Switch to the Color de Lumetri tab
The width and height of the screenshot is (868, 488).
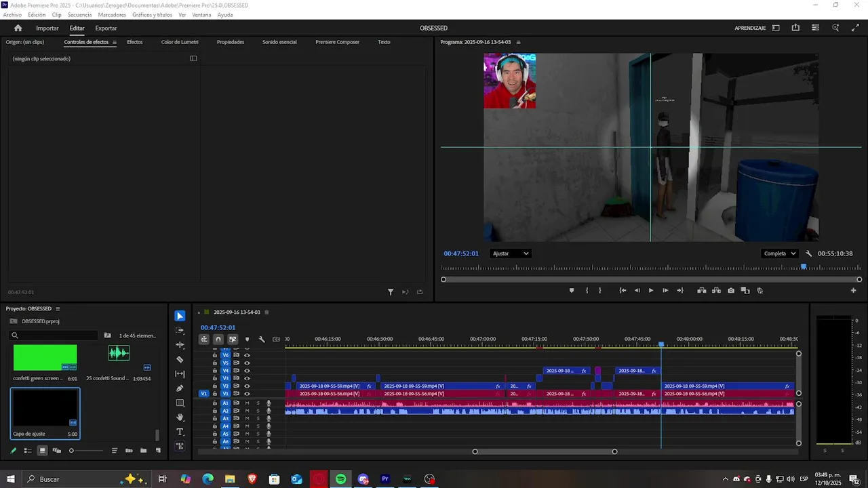coord(180,42)
